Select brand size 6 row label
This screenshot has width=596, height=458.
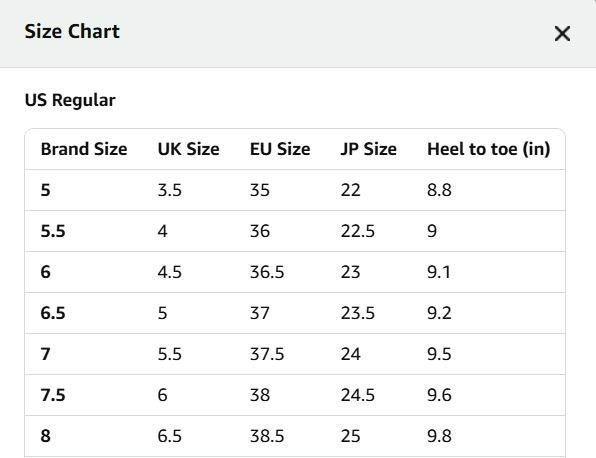click(45, 272)
